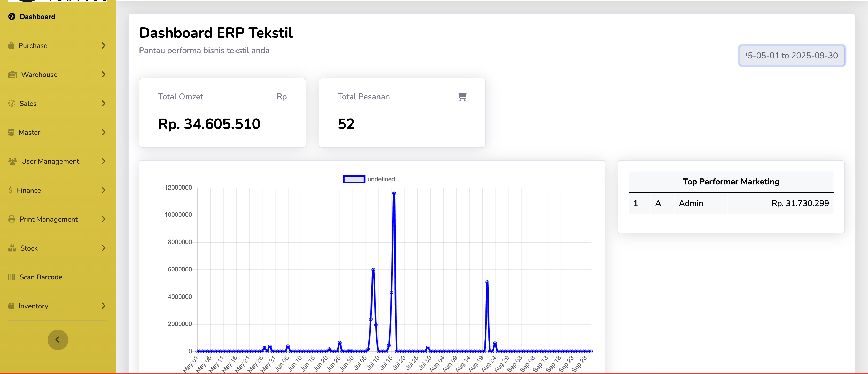Click the Purchase shopping bag icon
868x374 pixels.
tap(11, 45)
